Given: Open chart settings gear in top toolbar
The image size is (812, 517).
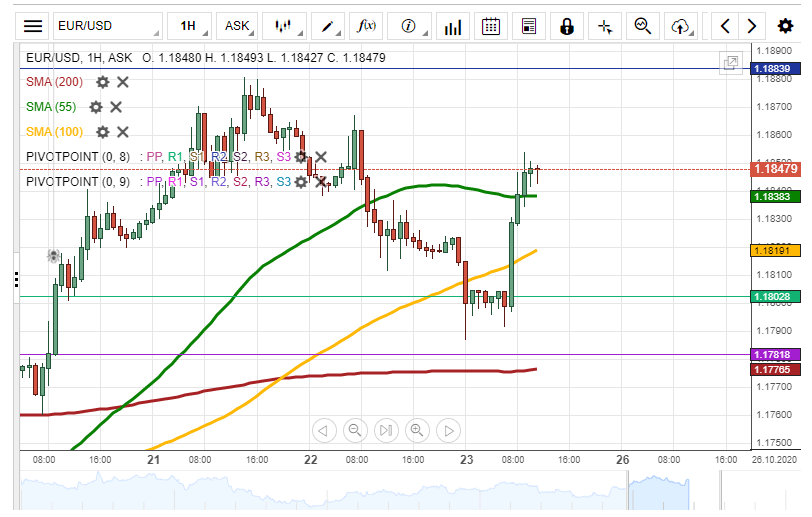Looking at the screenshot, I should (785, 26).
